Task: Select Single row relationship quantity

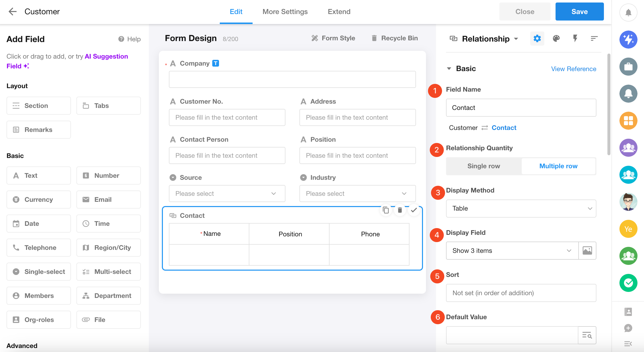Action: coord(484,166)
